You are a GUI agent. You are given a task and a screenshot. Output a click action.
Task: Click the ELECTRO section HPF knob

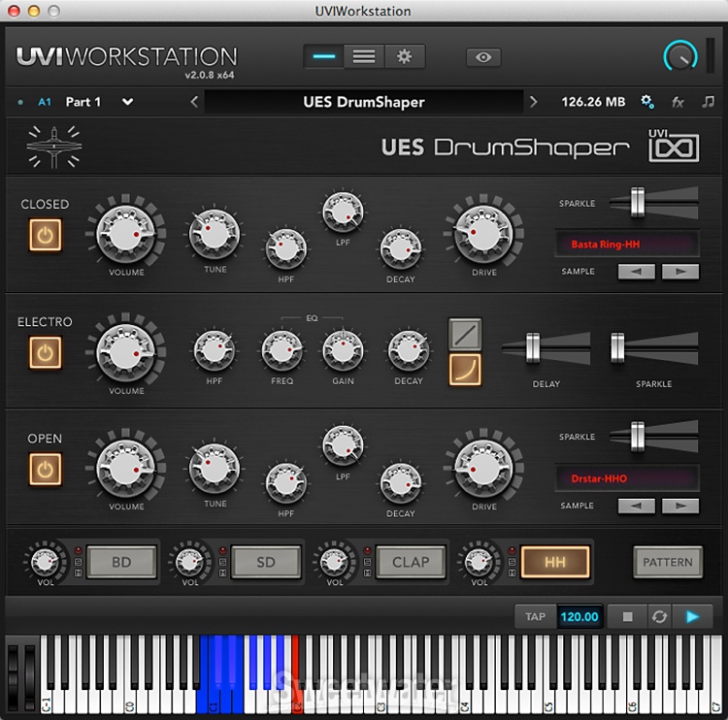click(215, 350)
